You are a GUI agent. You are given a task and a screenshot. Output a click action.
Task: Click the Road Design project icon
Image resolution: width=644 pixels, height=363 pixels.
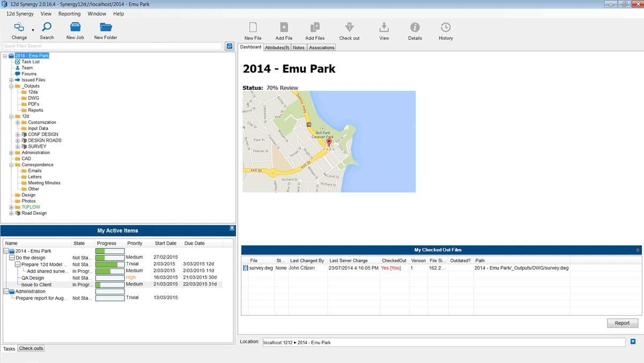click(x=18, y=213)
